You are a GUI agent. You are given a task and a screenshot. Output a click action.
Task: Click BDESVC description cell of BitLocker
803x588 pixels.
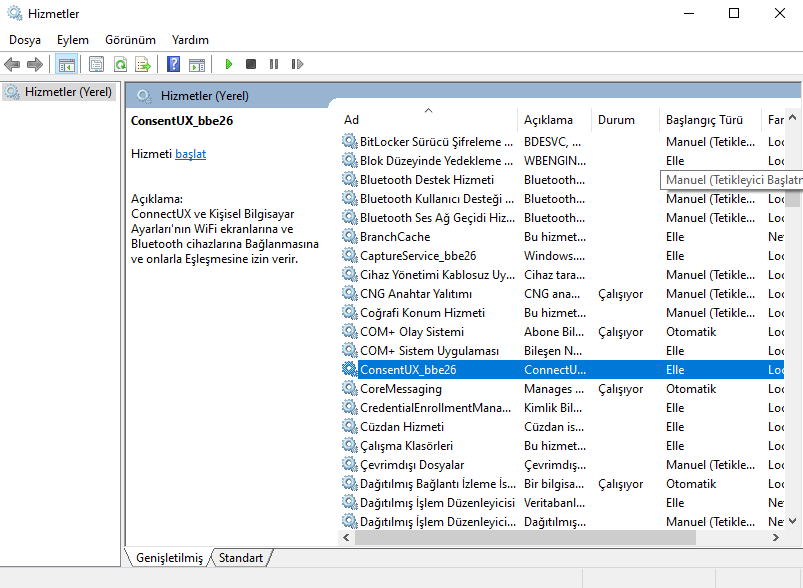[552, 141]
